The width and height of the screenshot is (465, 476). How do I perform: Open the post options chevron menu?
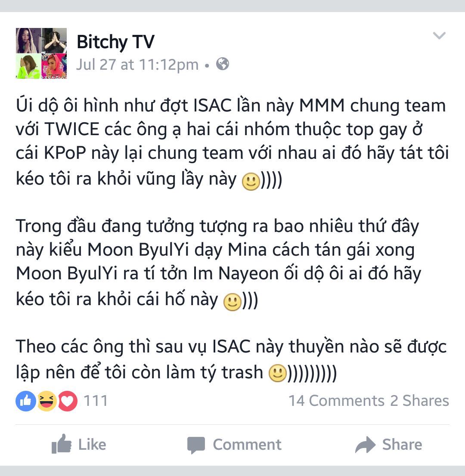coord(439,36)
